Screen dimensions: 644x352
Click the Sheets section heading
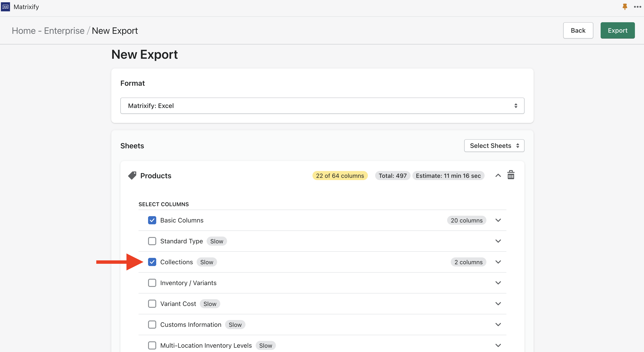(132, 146)
